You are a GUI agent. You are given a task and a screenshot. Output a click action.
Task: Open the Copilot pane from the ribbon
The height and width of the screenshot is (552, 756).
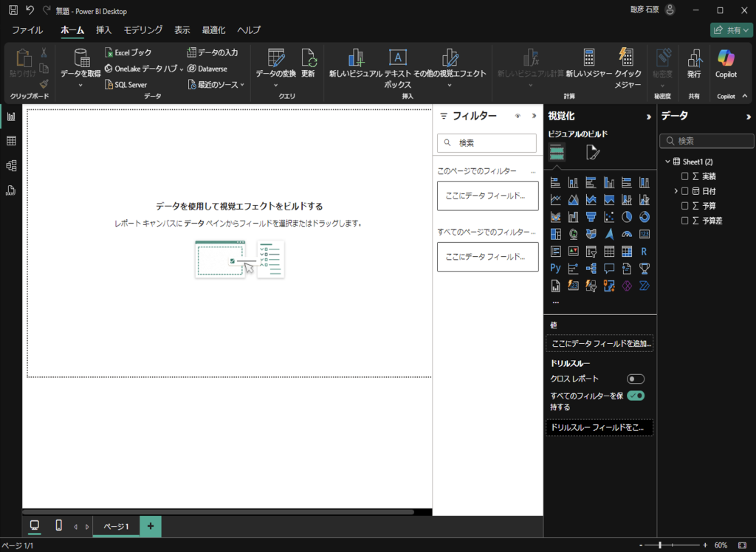pyautogui.click(x=726, y=59)
